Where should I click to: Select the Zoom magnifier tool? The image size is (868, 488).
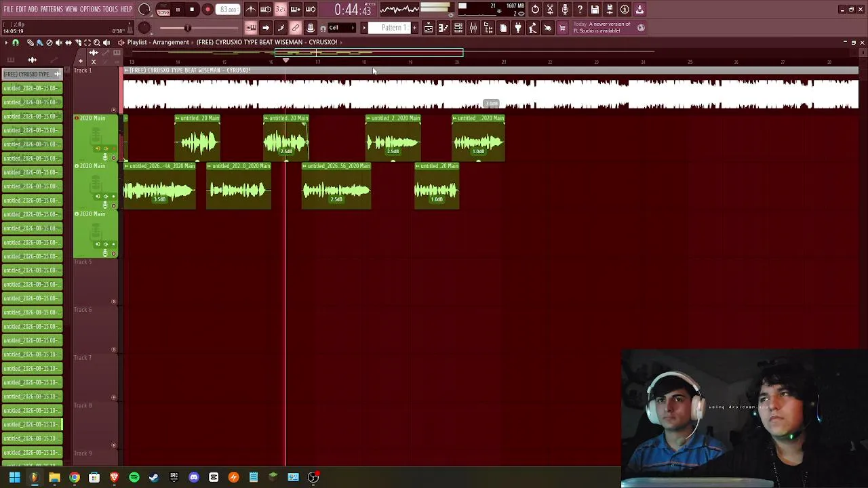pyautogui.click(x=96, y=43)
